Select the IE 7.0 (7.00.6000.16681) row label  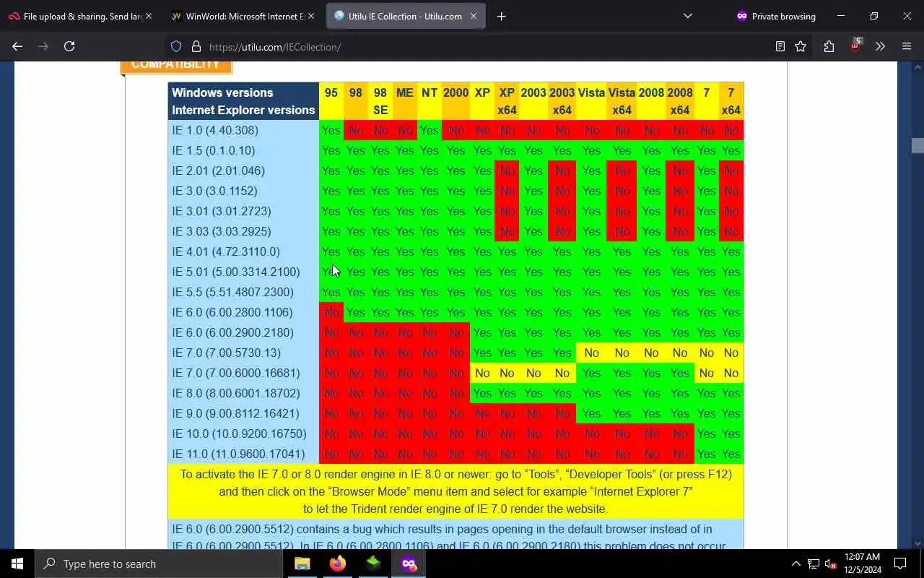click(236, 373)
